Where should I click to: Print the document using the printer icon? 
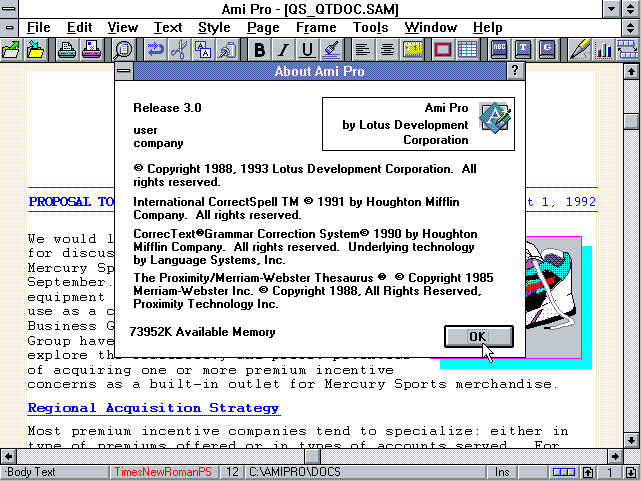67,50
